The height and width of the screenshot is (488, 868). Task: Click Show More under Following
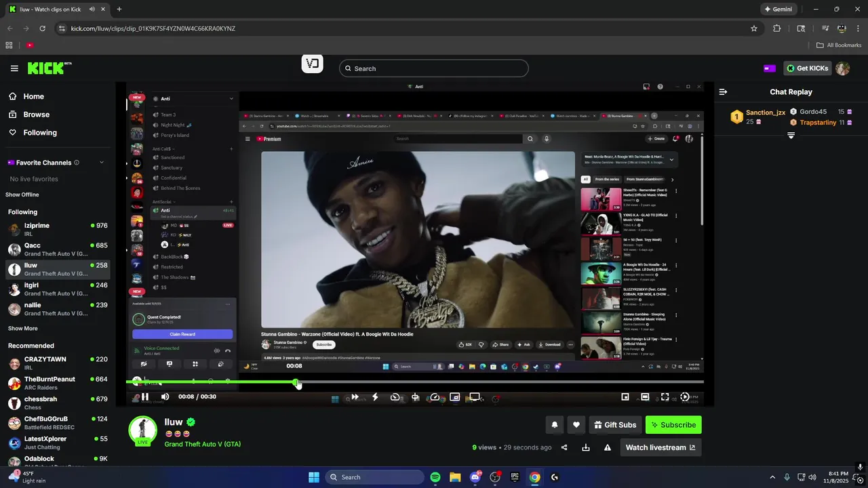click(23, 328)
